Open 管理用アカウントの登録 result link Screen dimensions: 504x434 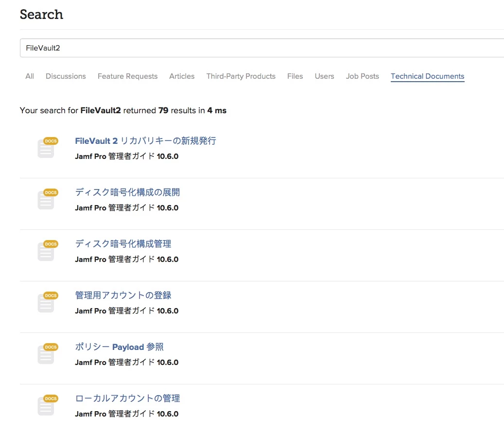pos(123,295)
